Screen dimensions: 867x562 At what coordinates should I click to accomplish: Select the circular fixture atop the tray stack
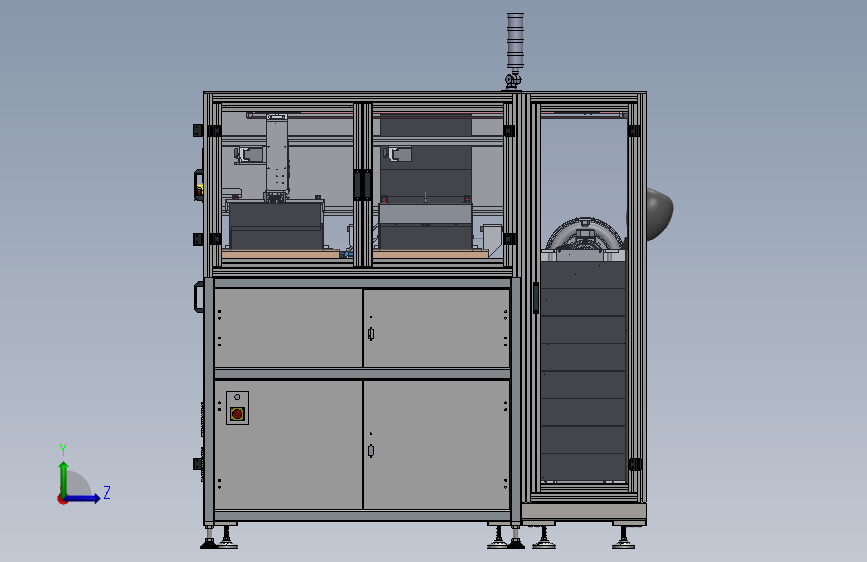coord(584,233)
